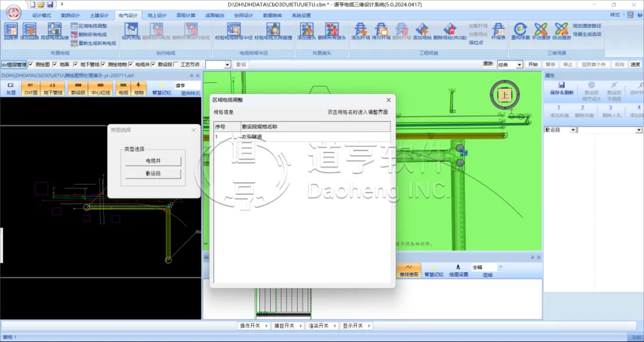
Task: Click 保存&刷新 save icon in properties panel
Action: pos(562,88)
